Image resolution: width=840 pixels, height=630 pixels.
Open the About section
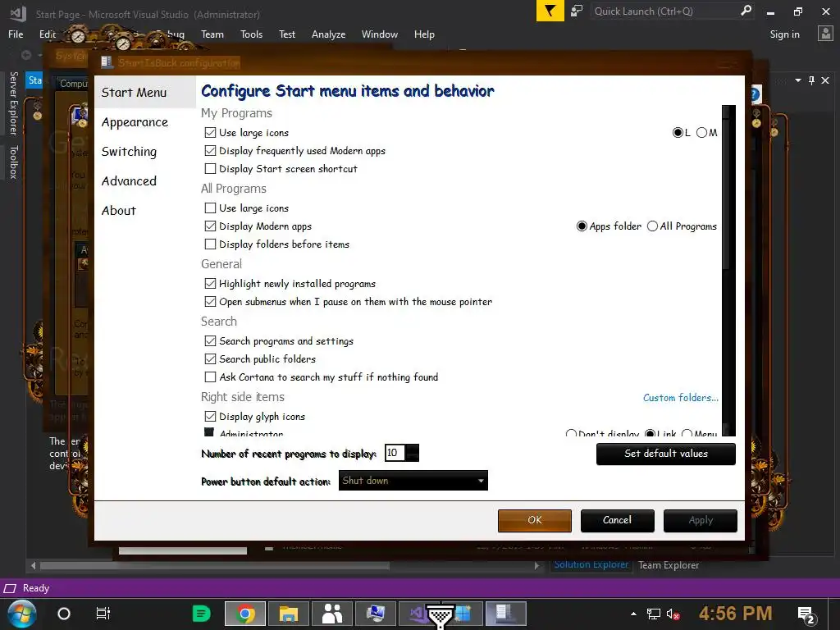[x=119, y=211]
